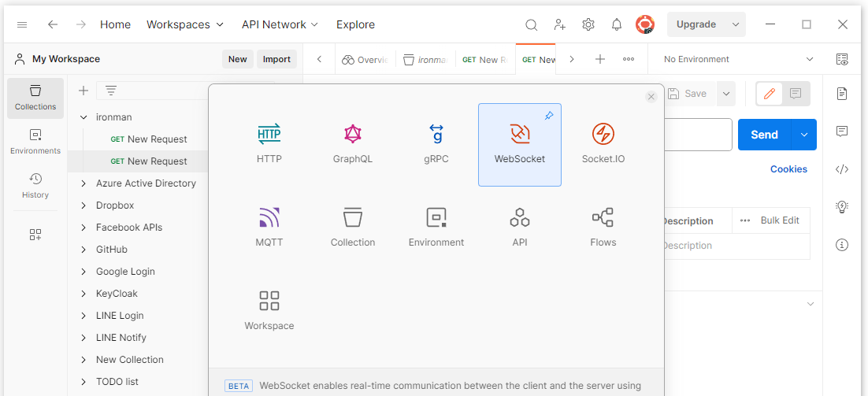Open the code snippet icon
Image resolution: width=868 pixels, height=396 pixels.
(842, 169)
